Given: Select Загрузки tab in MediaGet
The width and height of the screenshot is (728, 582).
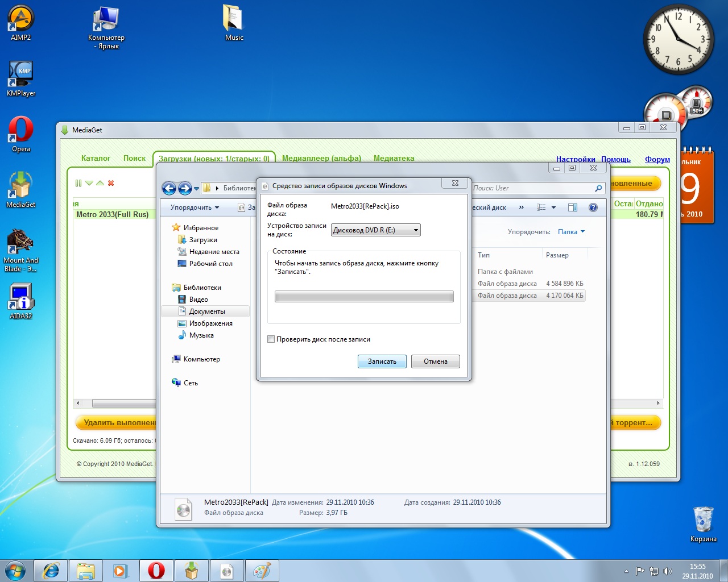Looking at the screenshot, I should [x=214, y=159].
